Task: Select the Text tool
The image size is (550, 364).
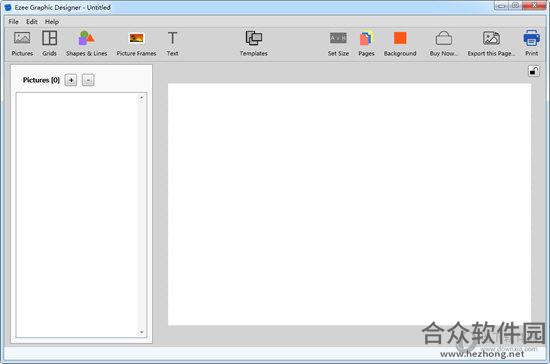Action: (172, 43)
